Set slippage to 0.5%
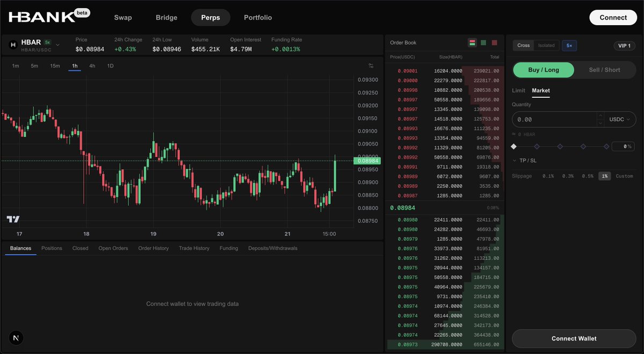The image size is (644, 354). tap(588, 176)
